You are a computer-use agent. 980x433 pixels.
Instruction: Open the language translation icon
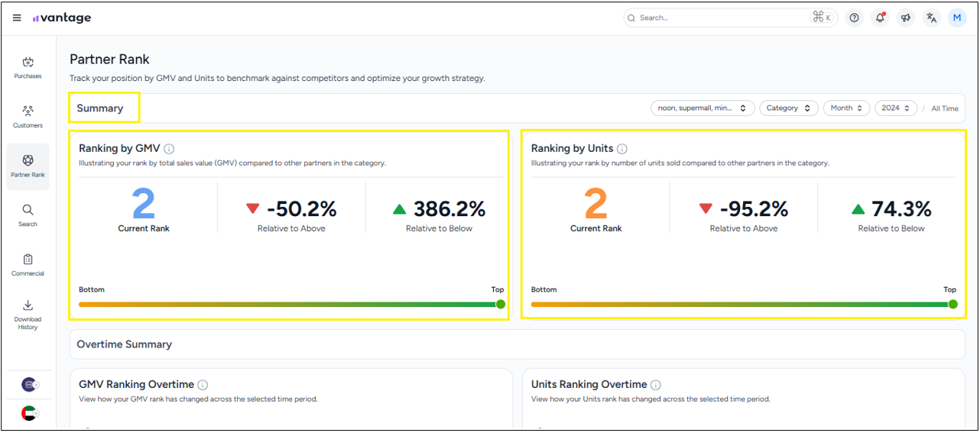tap(931, 18)
